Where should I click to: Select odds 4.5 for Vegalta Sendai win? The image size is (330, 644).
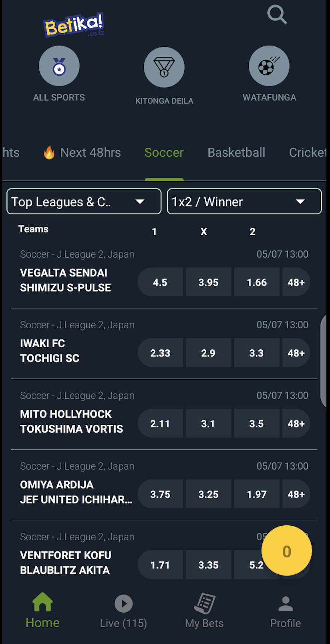160,282
